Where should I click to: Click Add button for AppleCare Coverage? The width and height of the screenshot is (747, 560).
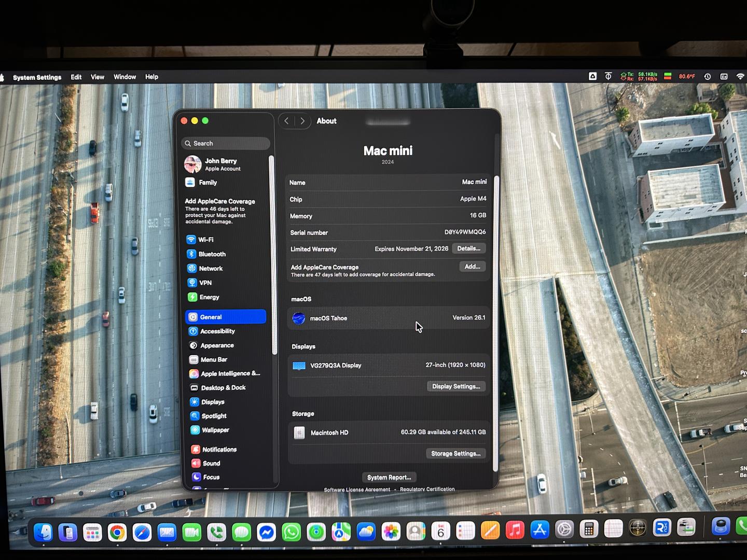(x=472, y=267)
